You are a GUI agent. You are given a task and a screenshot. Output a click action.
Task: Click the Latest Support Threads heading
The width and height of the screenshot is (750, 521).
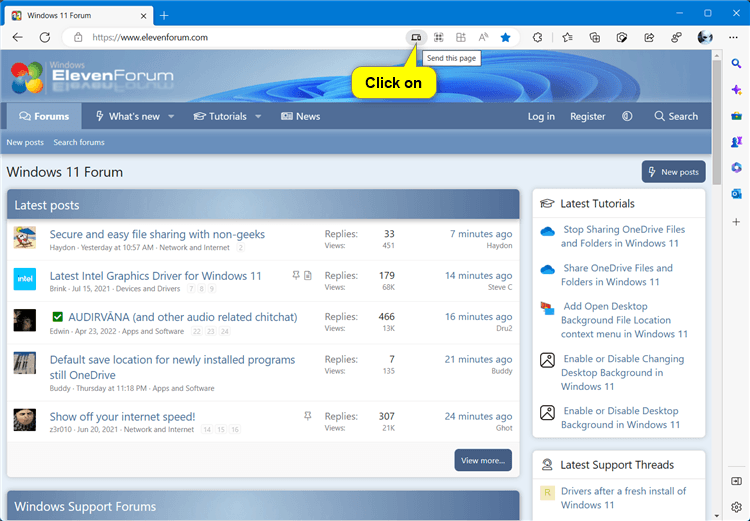617,465
